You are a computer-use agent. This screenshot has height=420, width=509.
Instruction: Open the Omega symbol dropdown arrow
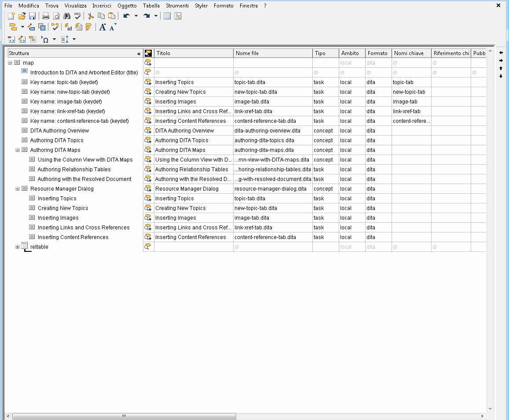(x=54, y=39)
